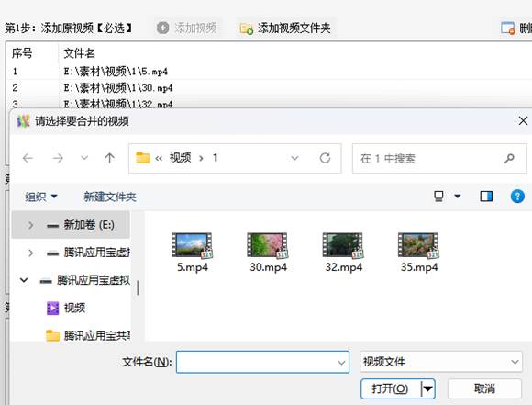Refresh the current folder
The width and height of the screenshot is (532, 405).
tap(325, 158)
